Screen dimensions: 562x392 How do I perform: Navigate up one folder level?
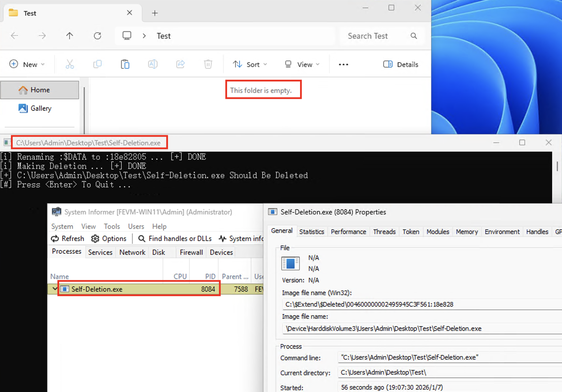tap(69, 36)
